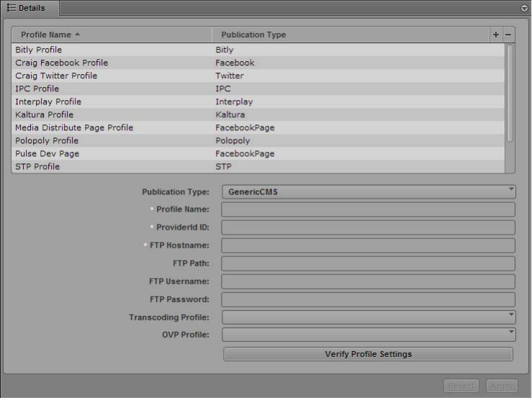Select the Craig Twitter Profile row
Screen dimensions: 532x398
click(258, 76)
